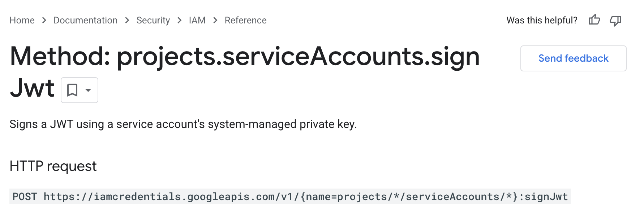Screen dimensions: 644x212
Task: Open the Reference breadcrumb link
Action: pos(245,20)
